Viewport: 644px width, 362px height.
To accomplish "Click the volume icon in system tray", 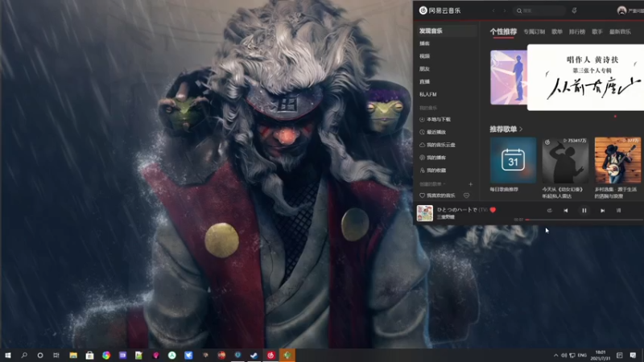I will [564, 356].
